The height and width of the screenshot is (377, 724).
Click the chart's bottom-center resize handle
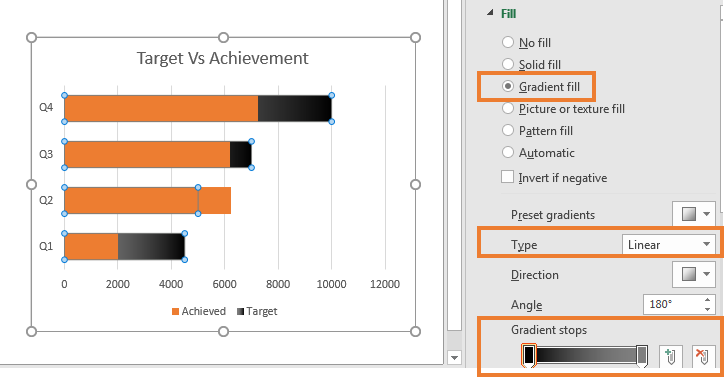click(x=223, y=331)
